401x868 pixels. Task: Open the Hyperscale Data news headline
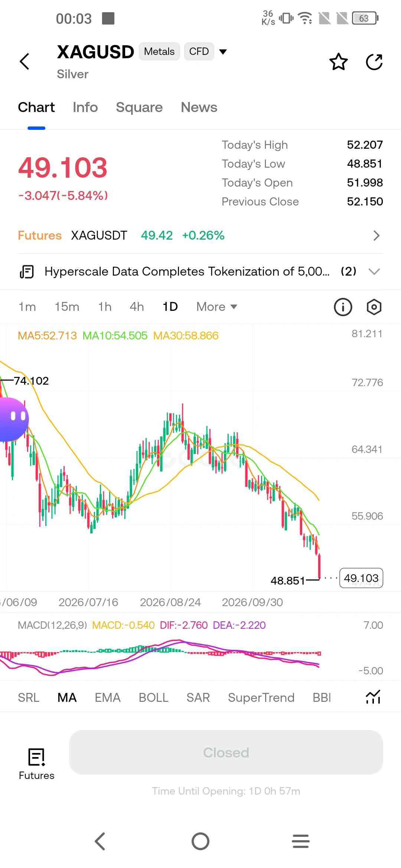pyautogui.click(x=187, y=272)
